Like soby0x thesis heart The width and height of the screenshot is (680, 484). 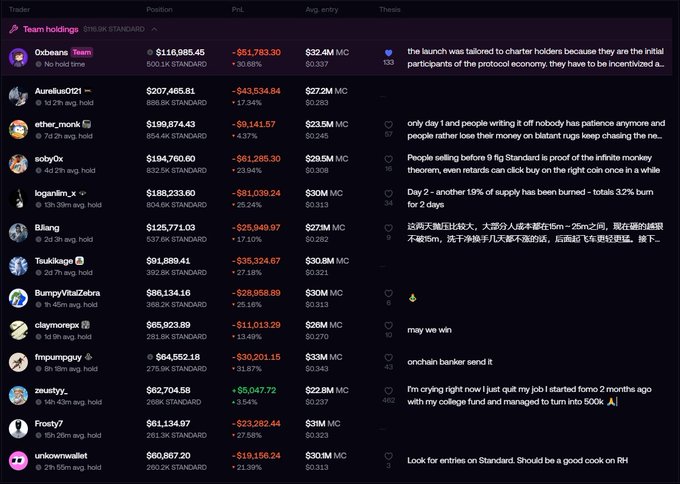tap(389, 159)
